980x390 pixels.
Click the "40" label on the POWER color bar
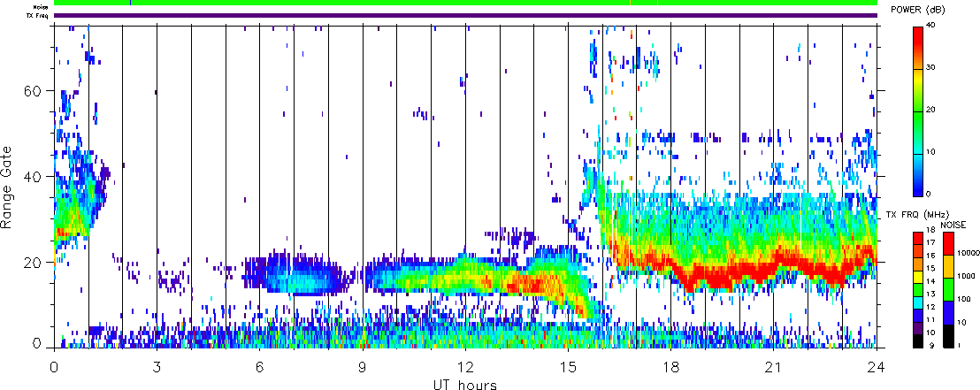click(x=930, y=27)
